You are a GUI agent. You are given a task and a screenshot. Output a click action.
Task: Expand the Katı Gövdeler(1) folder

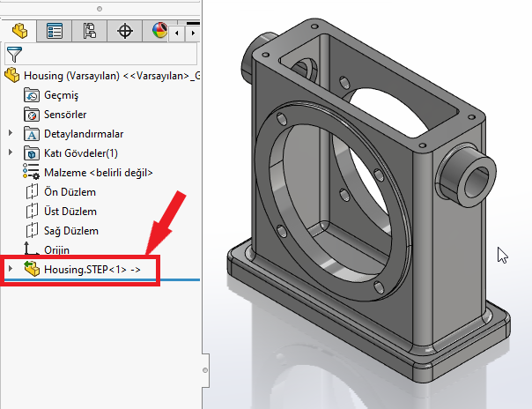[x=11, y=153]
